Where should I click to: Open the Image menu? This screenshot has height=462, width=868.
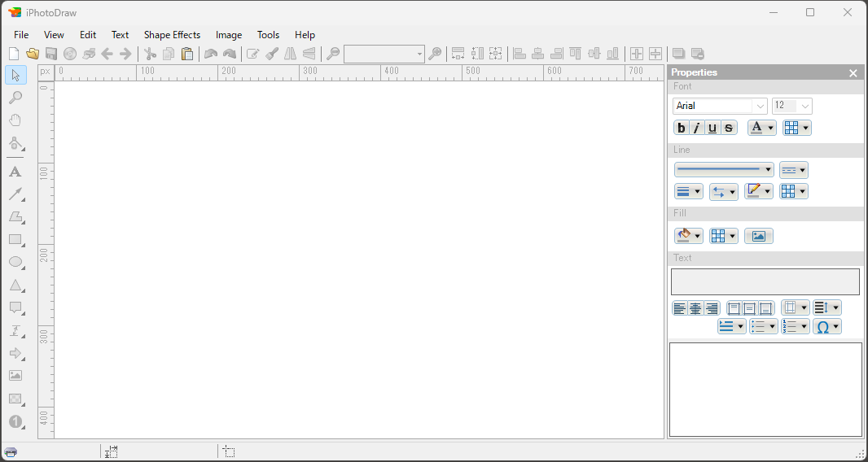(x=229, y=35)
